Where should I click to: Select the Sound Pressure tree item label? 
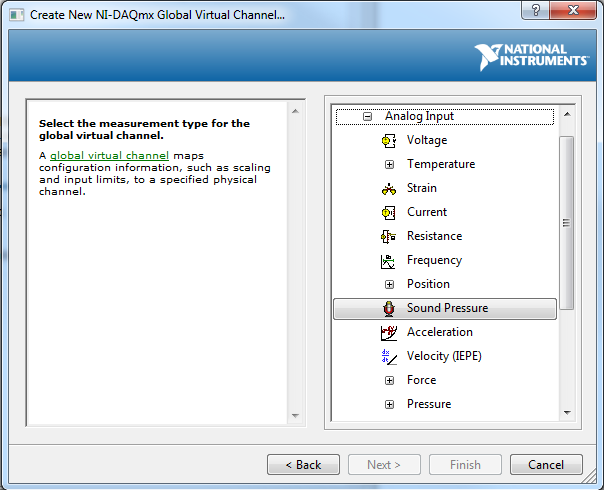tap(447, 308)
